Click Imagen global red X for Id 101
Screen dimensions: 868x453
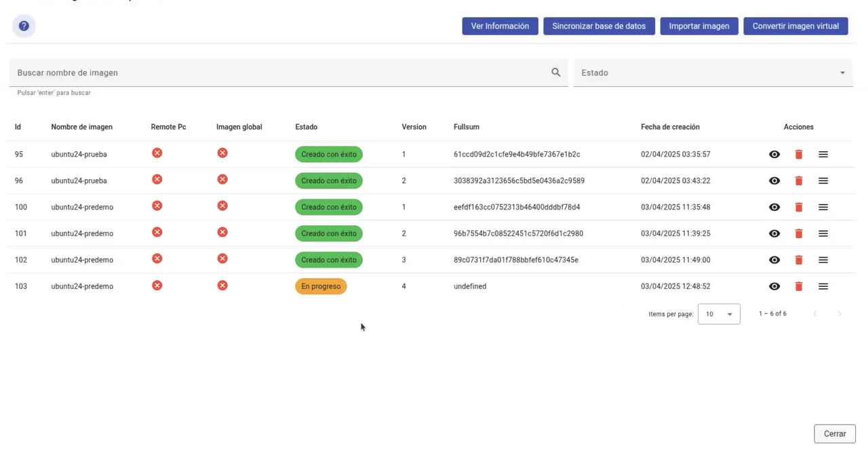tap(222, 233)
